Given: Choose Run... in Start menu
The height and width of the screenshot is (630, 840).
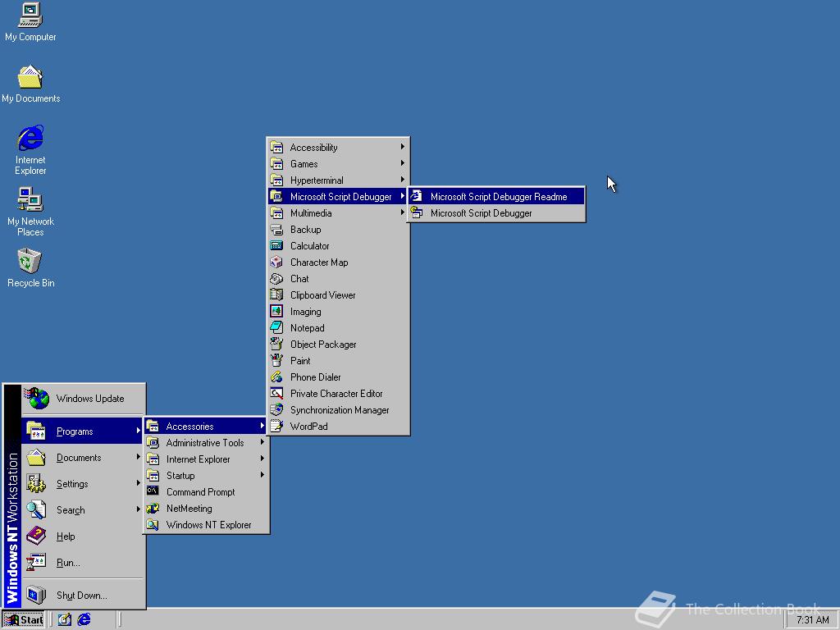Looking at the screenshot, I should click(84, 563).
